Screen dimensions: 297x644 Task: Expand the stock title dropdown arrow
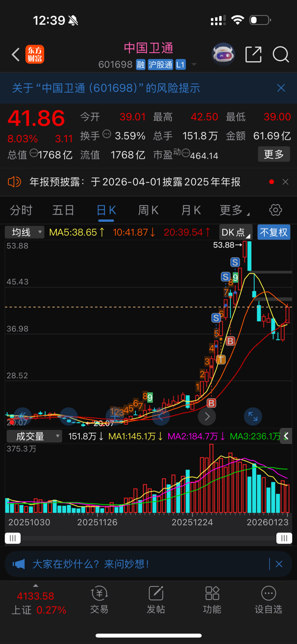(194, 64)
